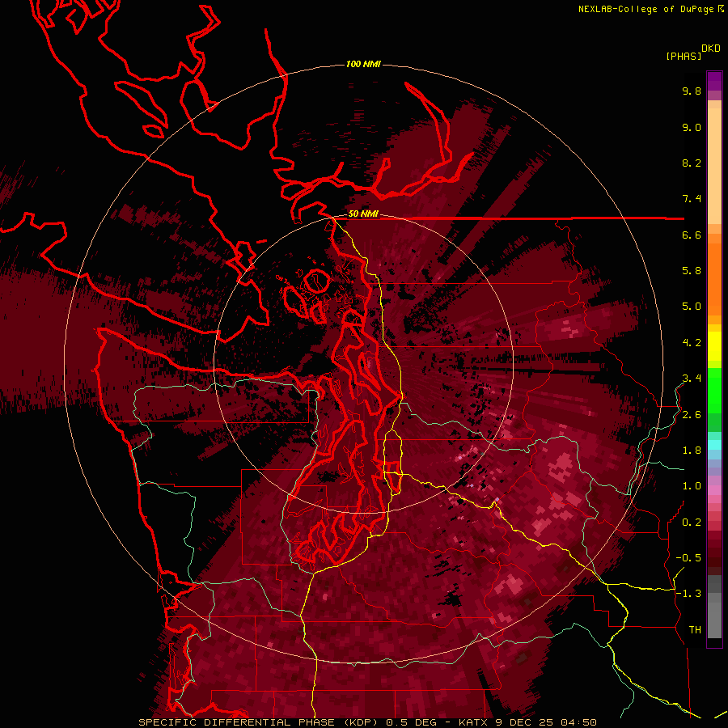
Task: Click the 100 NMI range ring label
Action: (x=363, y=64)
